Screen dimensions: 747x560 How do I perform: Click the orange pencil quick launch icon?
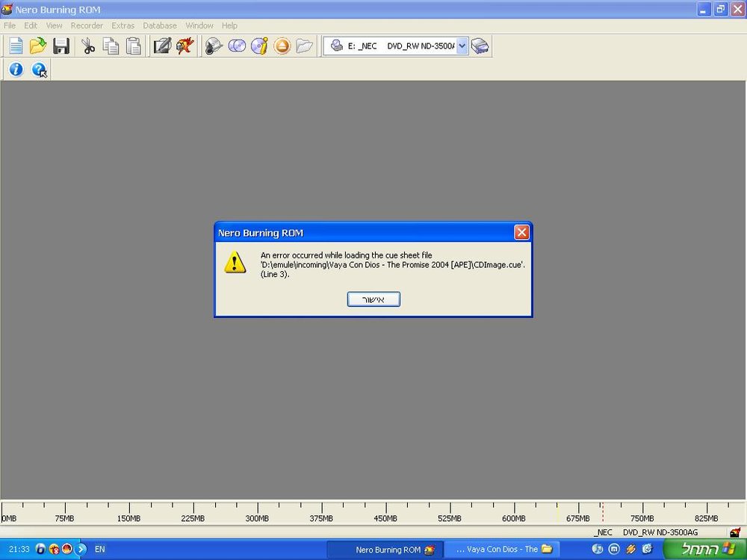point(630,549)
